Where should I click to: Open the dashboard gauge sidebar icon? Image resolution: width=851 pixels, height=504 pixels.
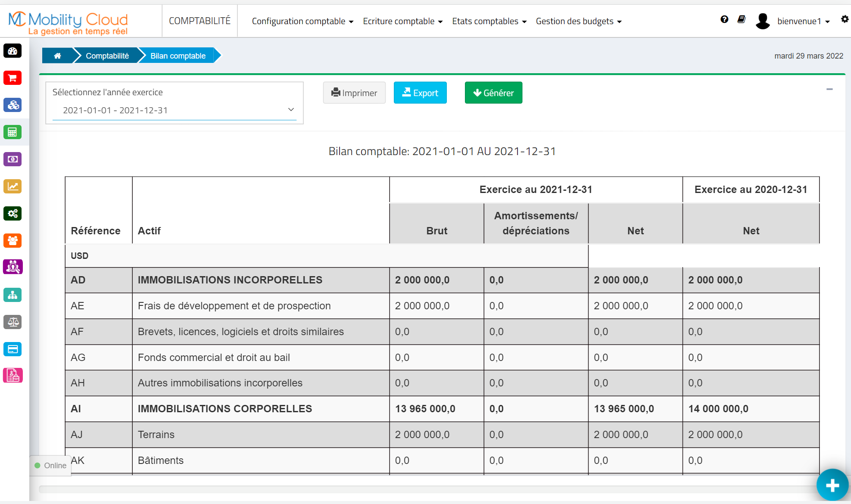12,51
